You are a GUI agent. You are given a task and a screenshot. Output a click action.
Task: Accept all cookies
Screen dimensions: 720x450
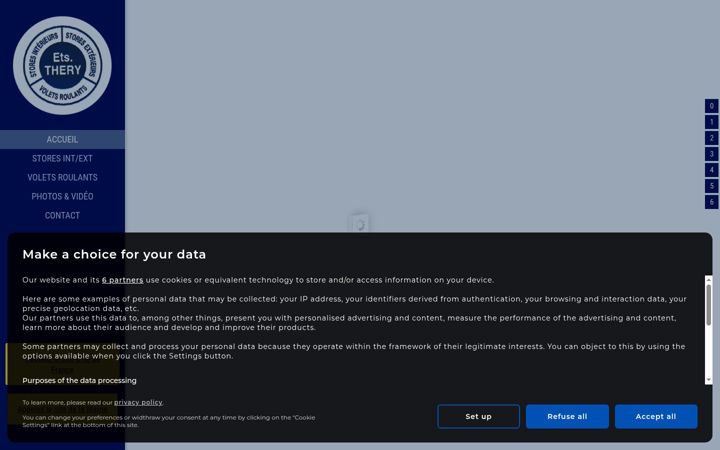pyautogui.click(x=656, y=416)
